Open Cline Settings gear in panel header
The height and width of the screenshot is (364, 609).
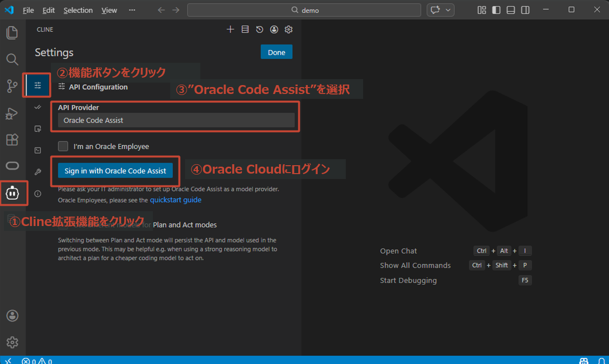coord(288,30)
